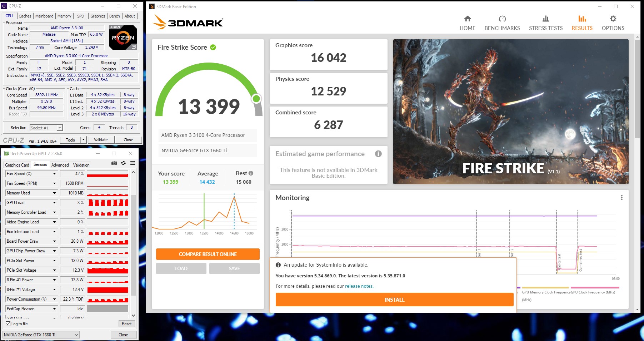Click Validate button in CPU-Z
Screen dimensions: 644x341
click(101, 140)
